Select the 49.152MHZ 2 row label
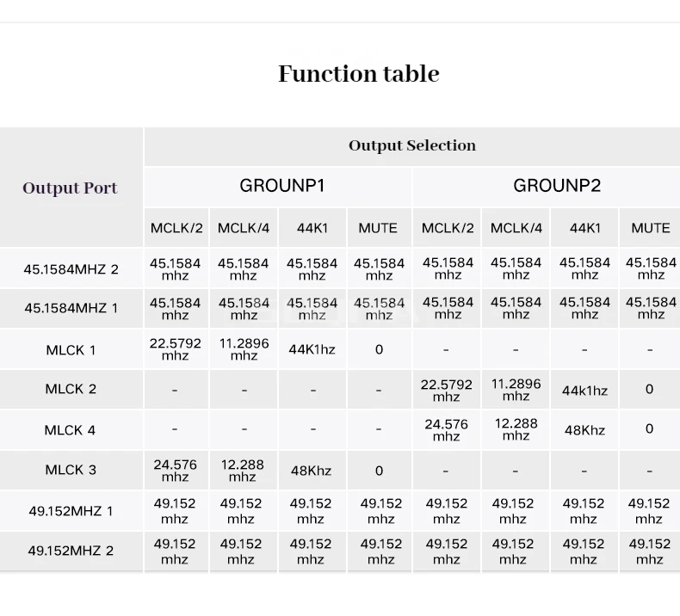Screen dimensions: 680x616 [71, 551]
